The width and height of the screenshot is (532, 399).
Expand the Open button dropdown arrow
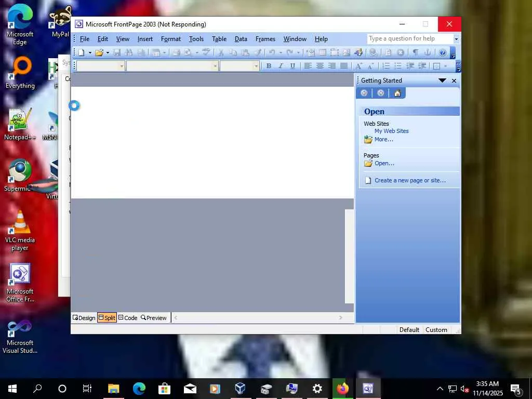(x=108, y=52)
